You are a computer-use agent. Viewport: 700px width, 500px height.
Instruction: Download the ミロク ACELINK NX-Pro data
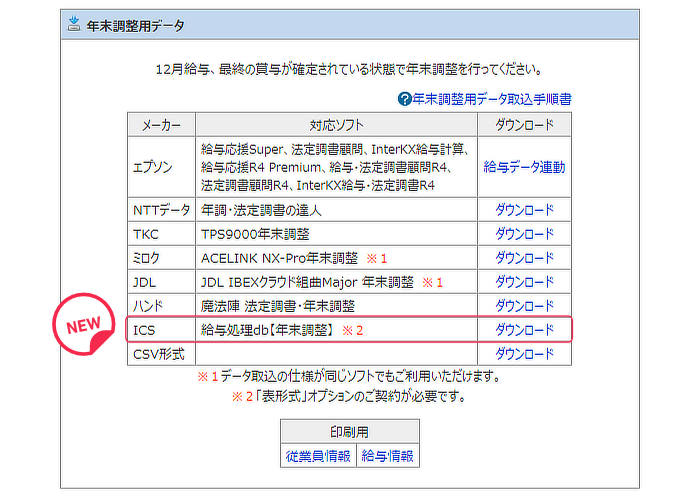pyautogui.click(x=524, y=258)
